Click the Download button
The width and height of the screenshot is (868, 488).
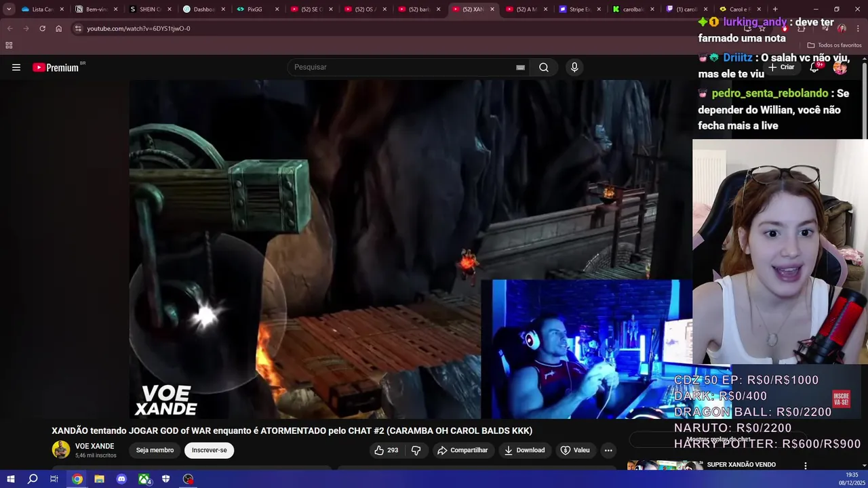point(524,450)
